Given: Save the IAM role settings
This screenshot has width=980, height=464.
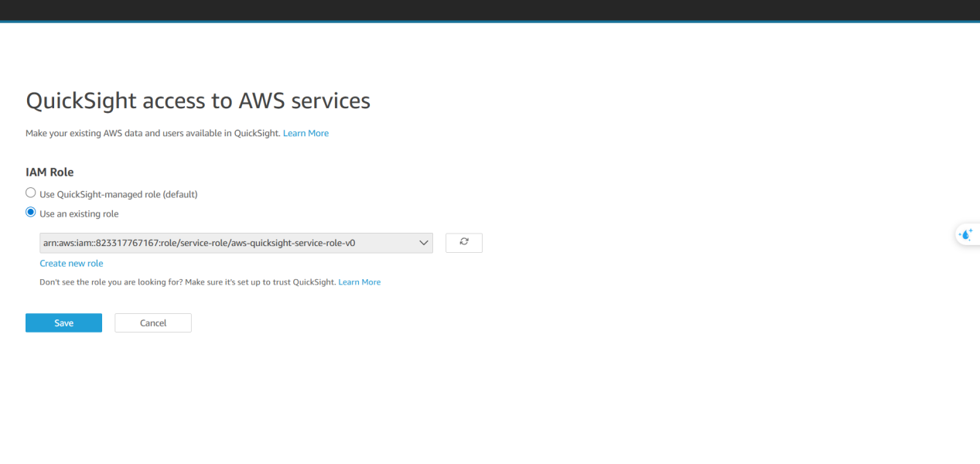Looking at the screenshot, I should (x=63, y=323).
